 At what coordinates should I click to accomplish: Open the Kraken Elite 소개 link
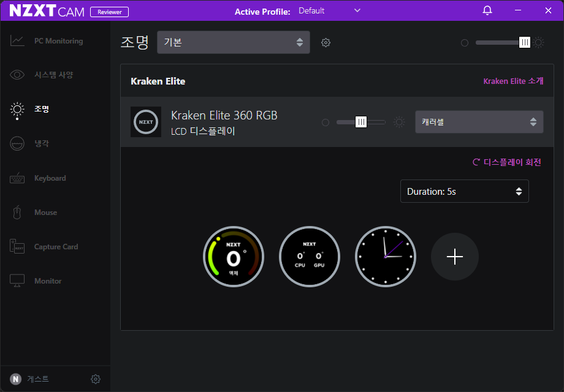pos(513,81)
